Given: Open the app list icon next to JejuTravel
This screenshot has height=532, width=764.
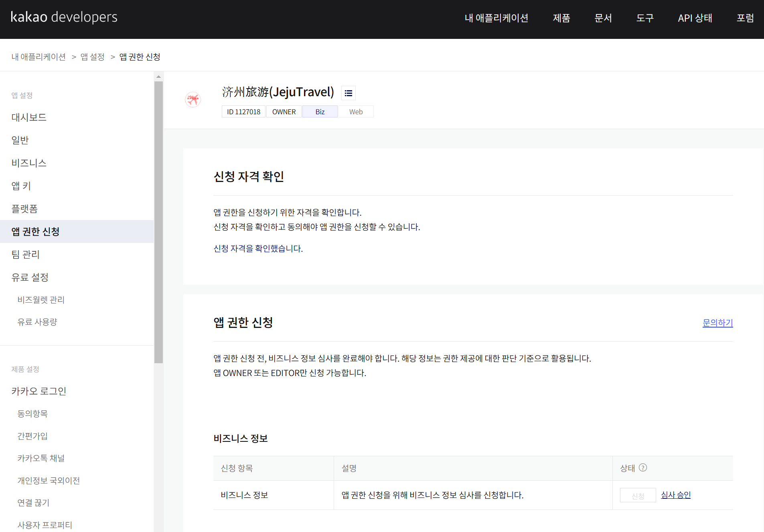Looking at the screenshot, I should (348, 93).
